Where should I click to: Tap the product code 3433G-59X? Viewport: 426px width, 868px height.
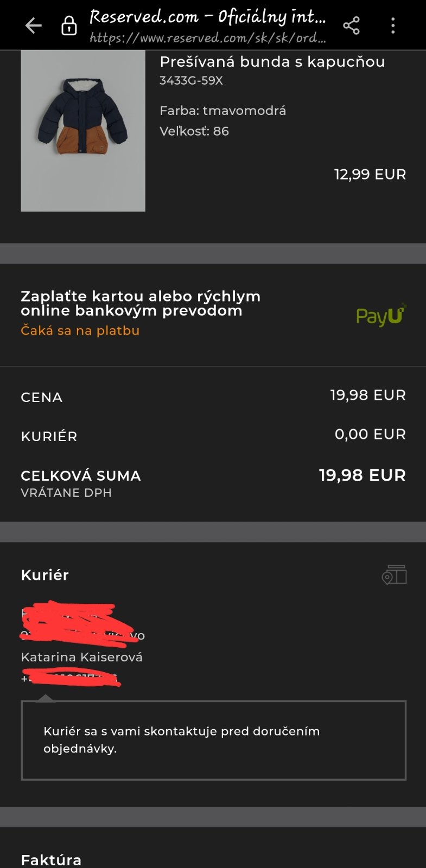191,81
